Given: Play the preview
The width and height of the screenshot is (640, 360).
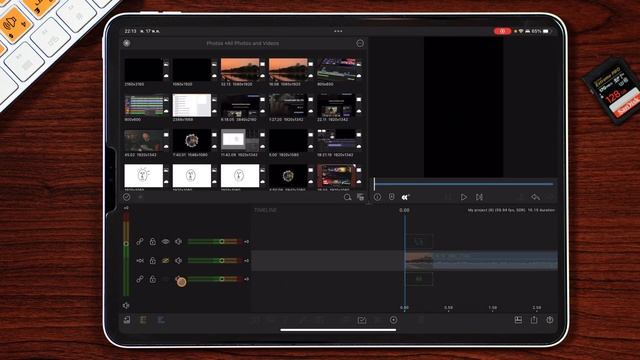Looking at the screenshot, I should [464, 197].
